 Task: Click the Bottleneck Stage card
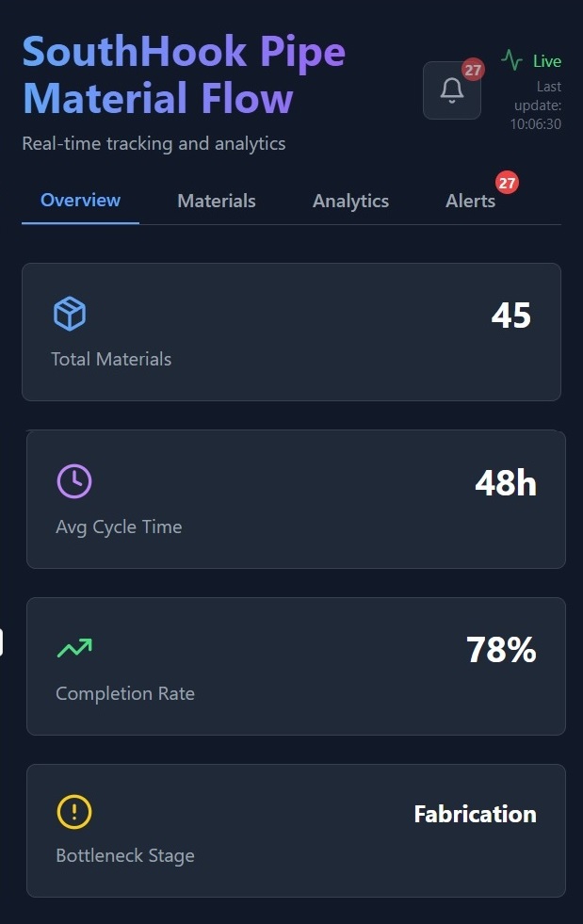point(296,831)
